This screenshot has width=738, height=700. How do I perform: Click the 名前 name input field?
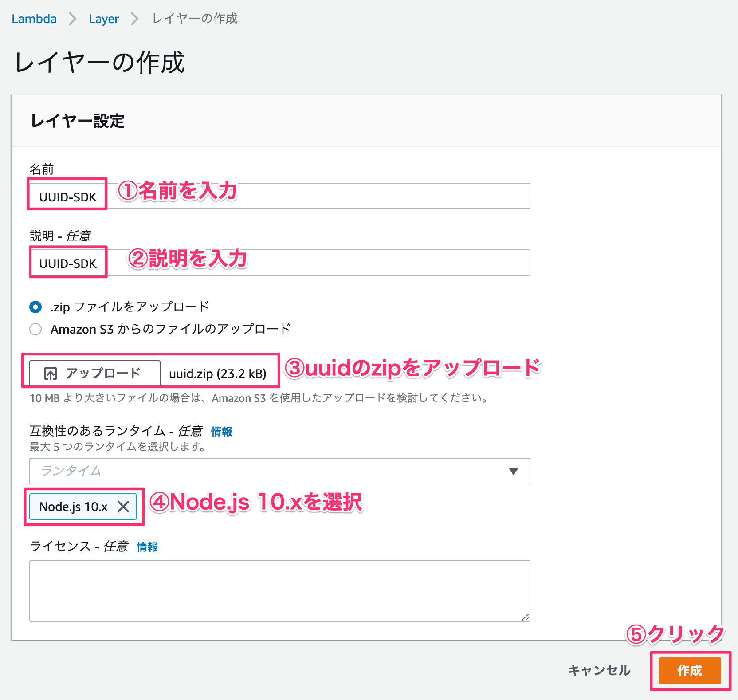coord(279,196)
